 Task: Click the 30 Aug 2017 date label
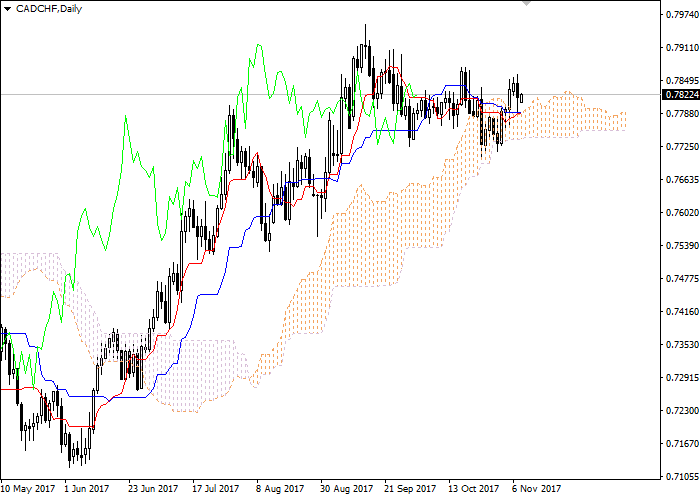tap(346, 489)
